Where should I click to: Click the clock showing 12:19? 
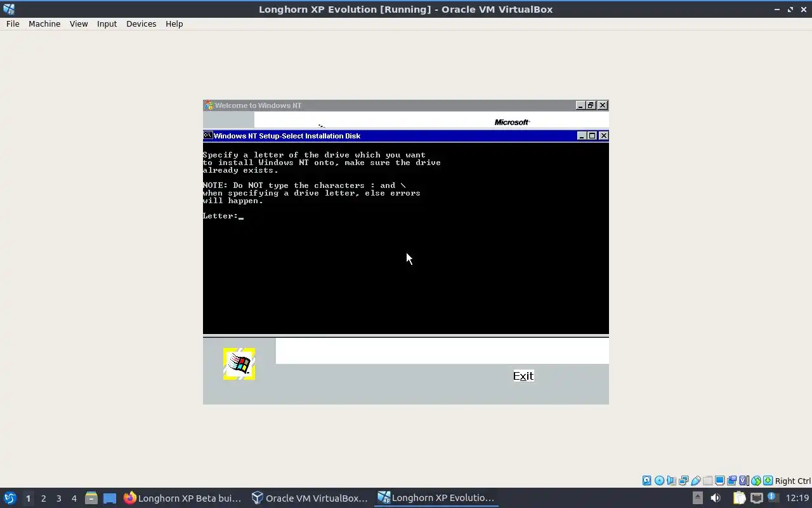click(797, 498)
